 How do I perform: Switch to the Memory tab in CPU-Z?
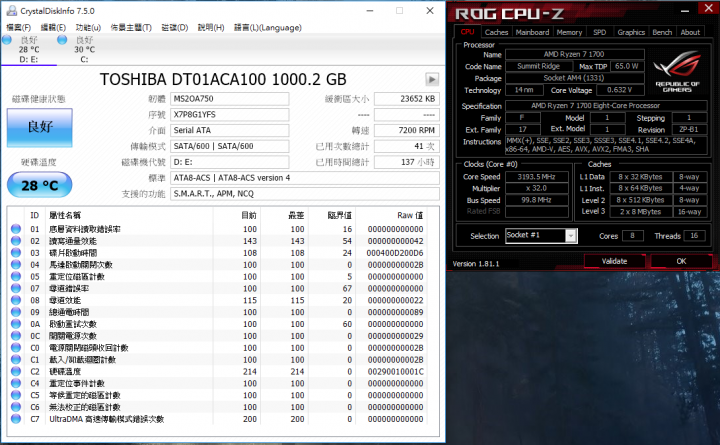click(x=569, y=32)
